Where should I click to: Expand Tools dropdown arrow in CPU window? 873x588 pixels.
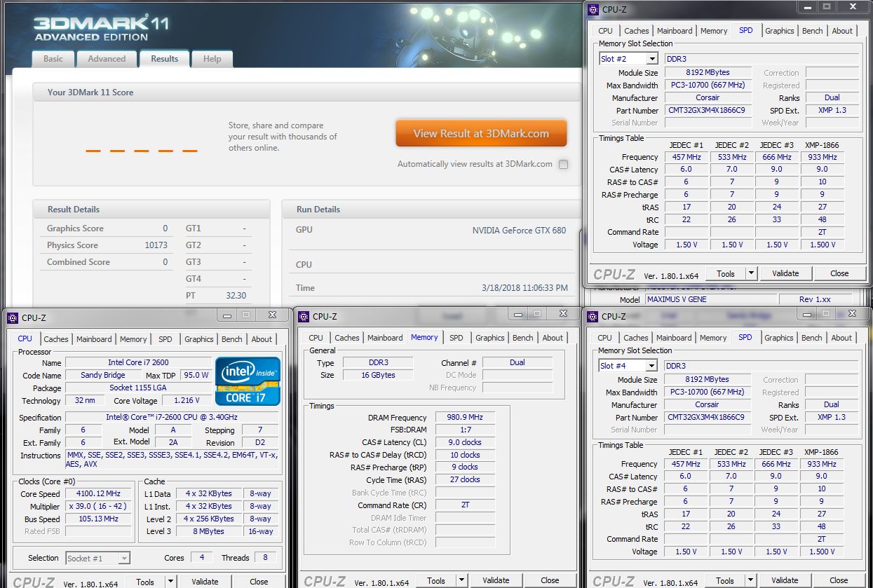click(170, 582)
